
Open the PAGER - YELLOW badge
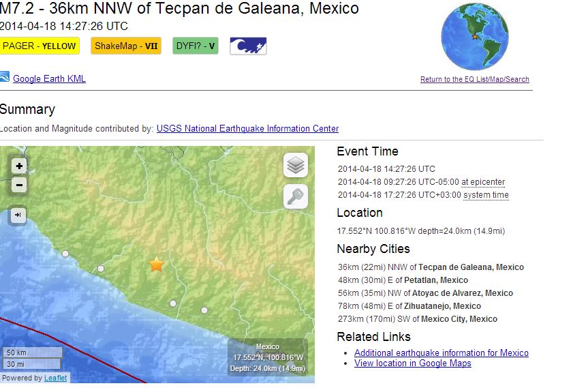pyautogui.click(x=40, y=46)
